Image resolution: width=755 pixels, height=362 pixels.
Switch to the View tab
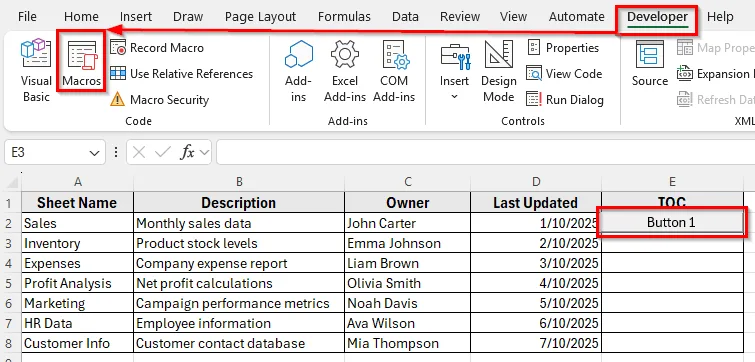point(513,16)
